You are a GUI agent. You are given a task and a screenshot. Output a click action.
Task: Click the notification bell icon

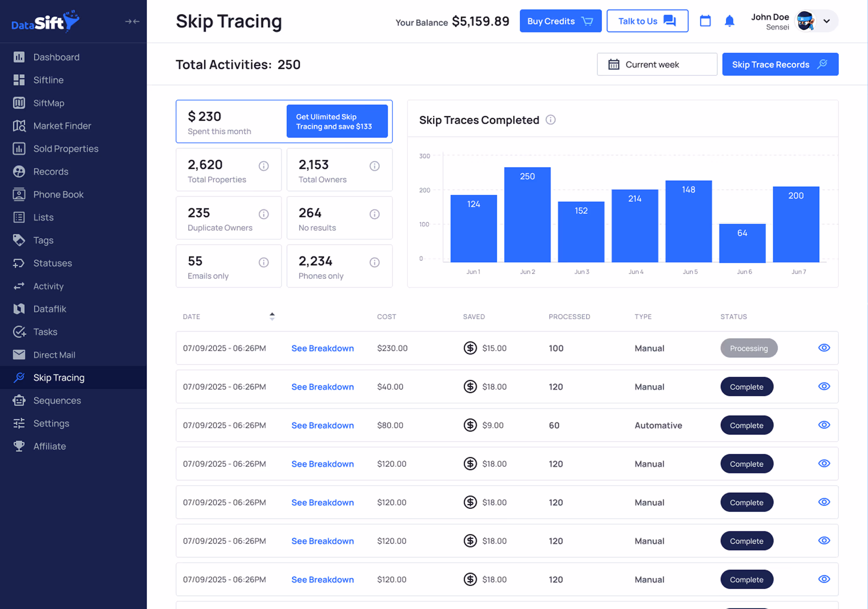click(729, 21)
